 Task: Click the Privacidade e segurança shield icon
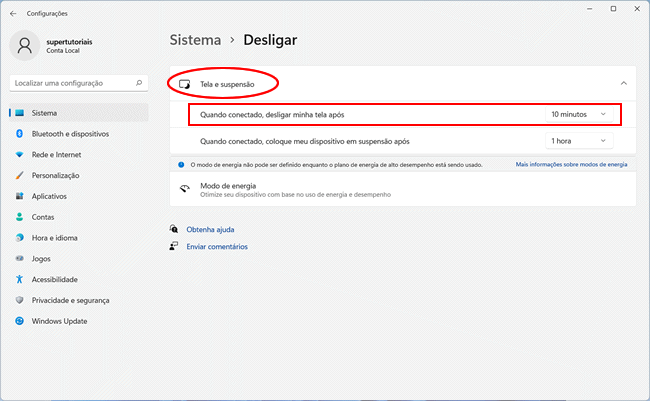[x=19, y=300]
